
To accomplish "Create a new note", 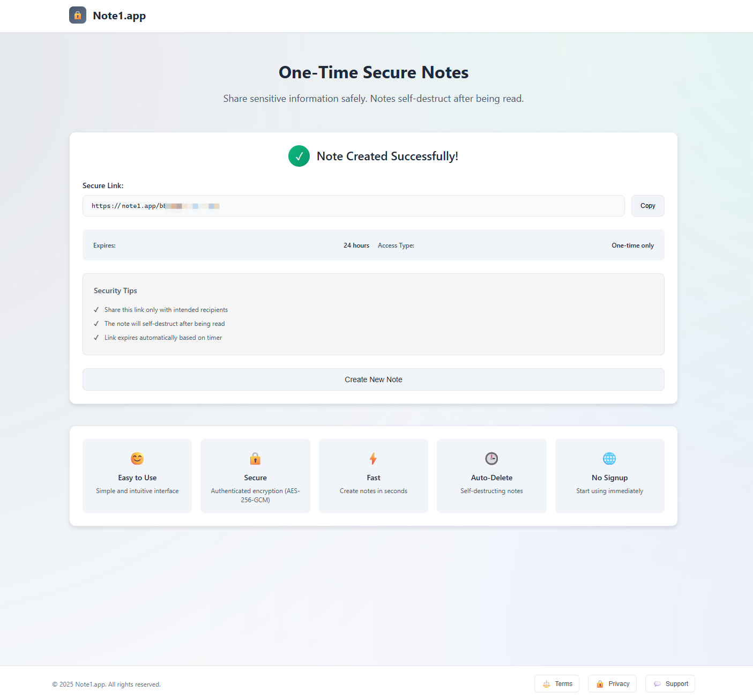I will coord(374,379).
